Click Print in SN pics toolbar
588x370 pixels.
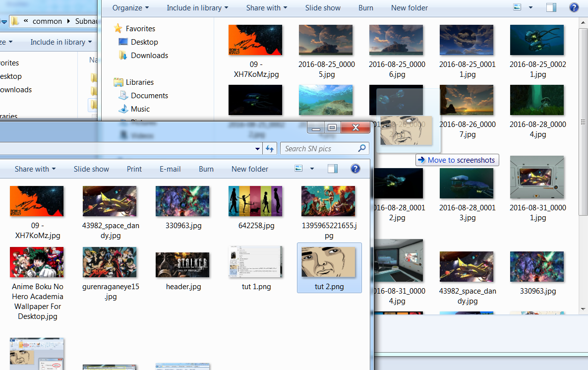pos(134,169)
